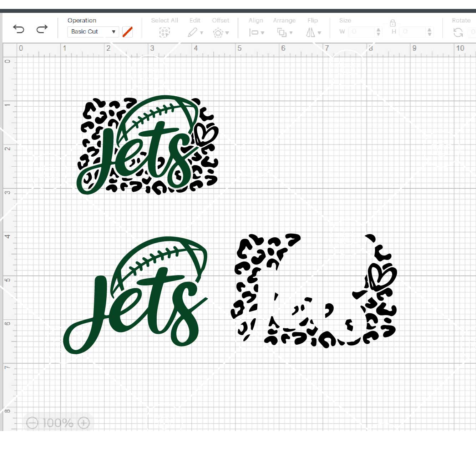Click the height stepper arrows
Screen dimensions: 476x476
(430, 32)
